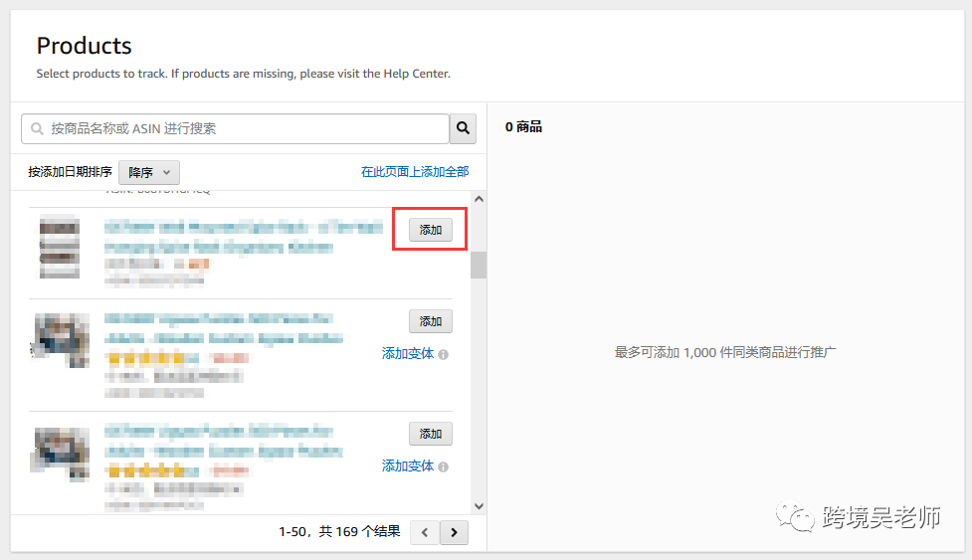Open the title link of the red-outlined product
This screenshot has width=972, height=560.
[243, 237]
